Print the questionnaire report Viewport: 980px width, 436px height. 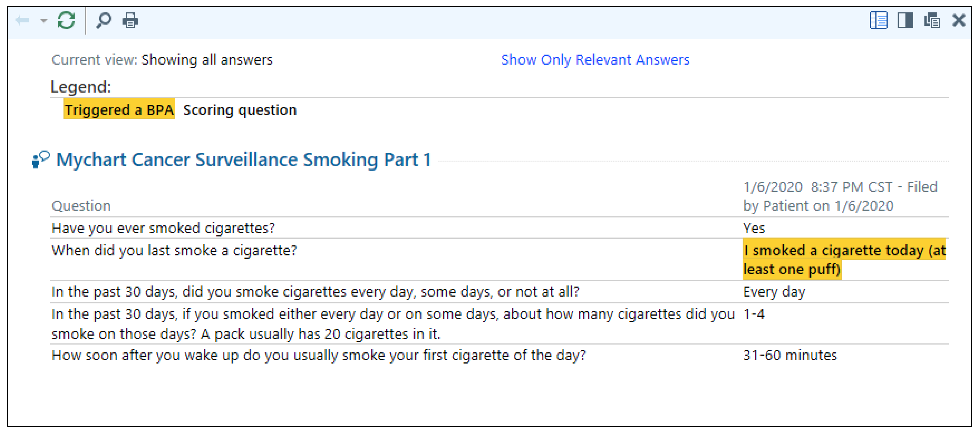[x=130, y=20]
